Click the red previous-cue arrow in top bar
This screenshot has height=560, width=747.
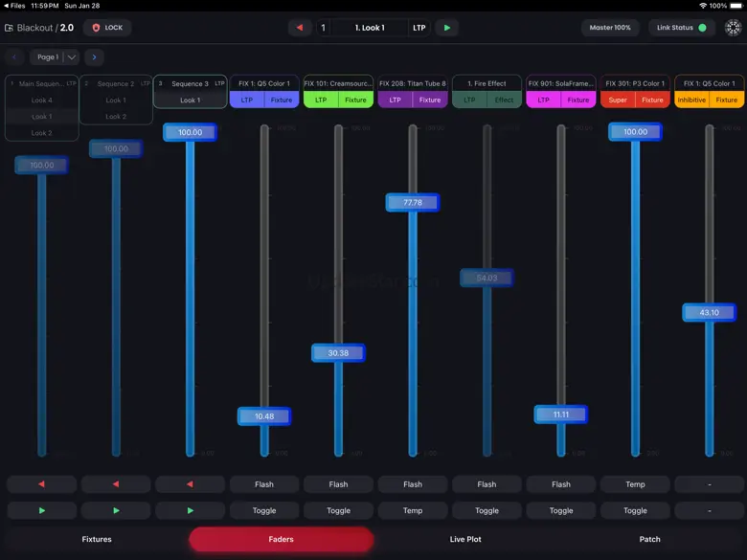(300, 28)
